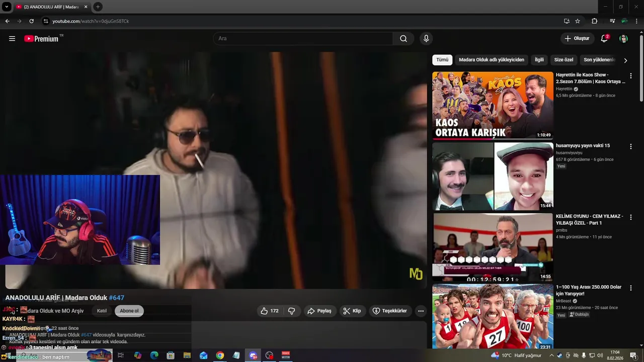Open Chrome extensions puzzle icon
Viewport: 644px width, 362px height.
click(x=595, y=21)
